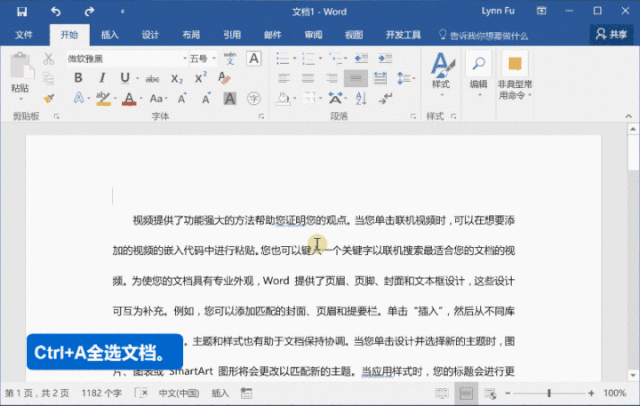Open font color dropdown arrow
This screenshot has height=406, width=640.
click(x=141, y=98)
